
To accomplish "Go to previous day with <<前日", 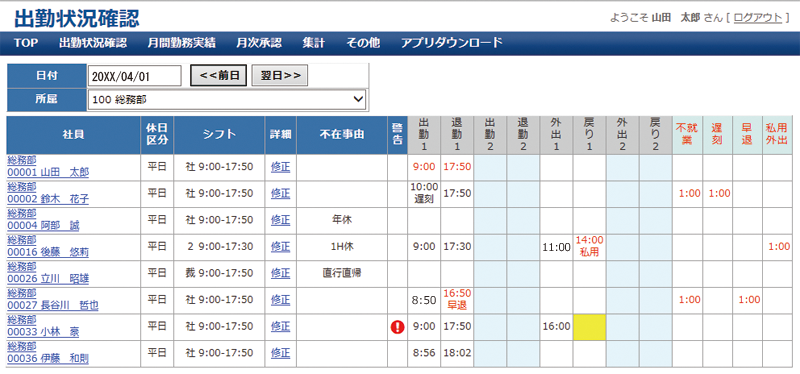I will (219, 76).
